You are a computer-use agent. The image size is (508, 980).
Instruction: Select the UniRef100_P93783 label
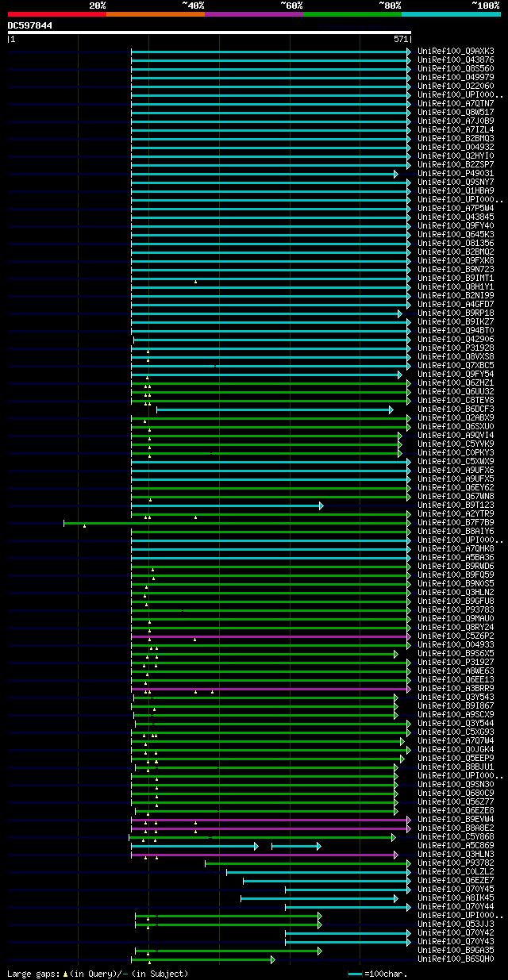(x=456, y=609)
